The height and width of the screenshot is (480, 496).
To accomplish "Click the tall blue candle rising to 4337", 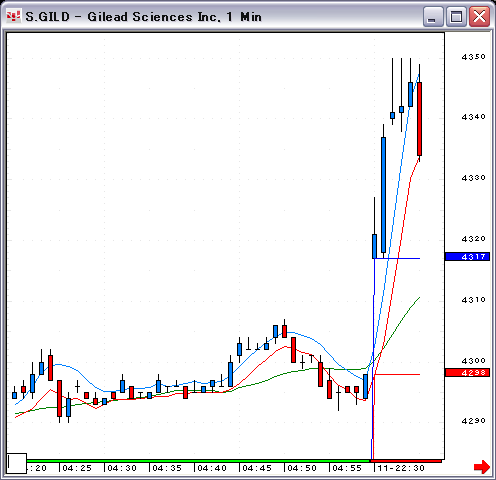I will tap(383, 195).
